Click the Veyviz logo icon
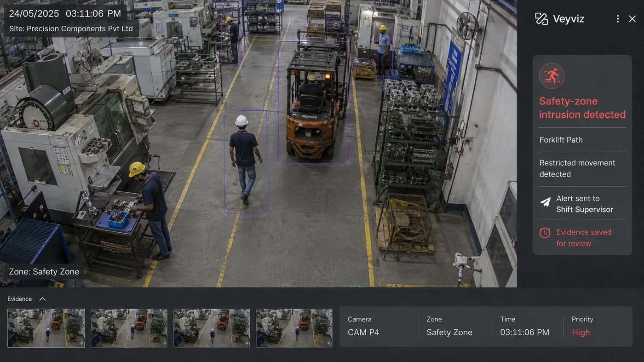The image size is (644, 362). tap(541, 19)
